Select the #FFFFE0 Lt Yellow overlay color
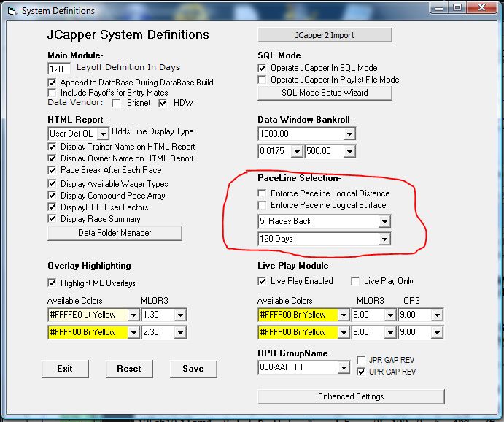 (93, 315)
